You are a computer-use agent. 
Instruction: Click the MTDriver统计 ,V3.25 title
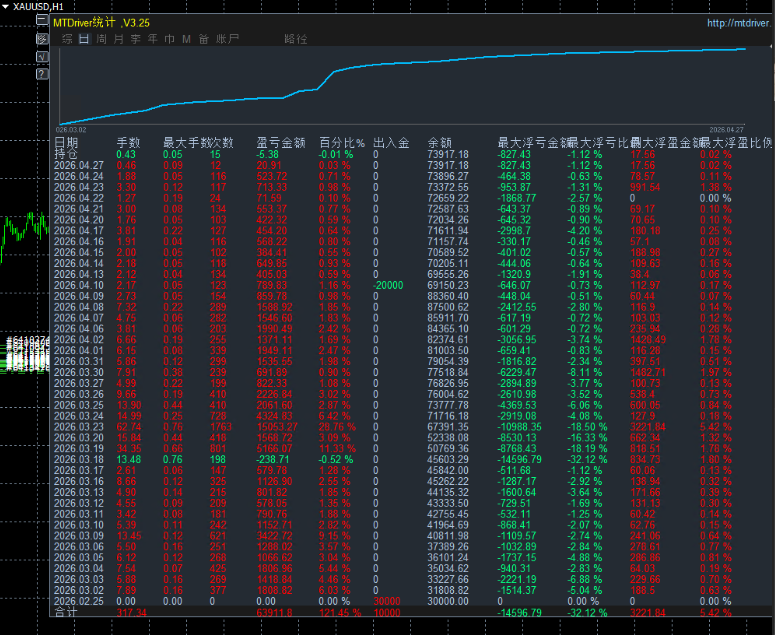coord(101,23)
